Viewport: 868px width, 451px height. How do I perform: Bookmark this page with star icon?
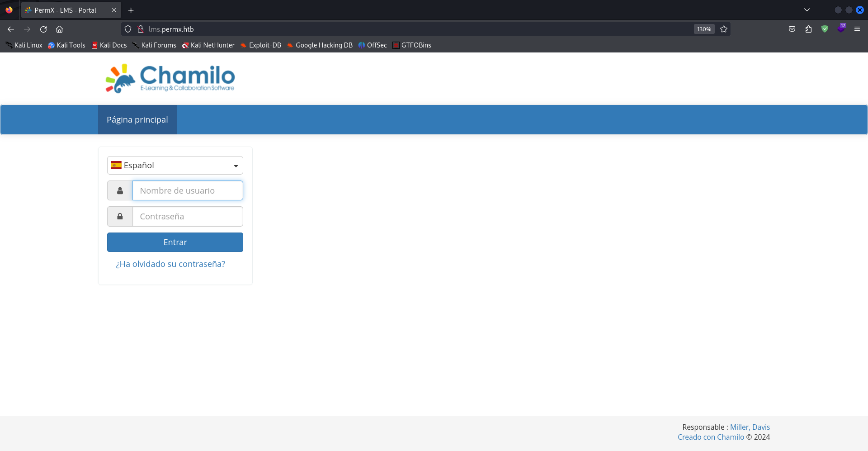tap(724, 29)
